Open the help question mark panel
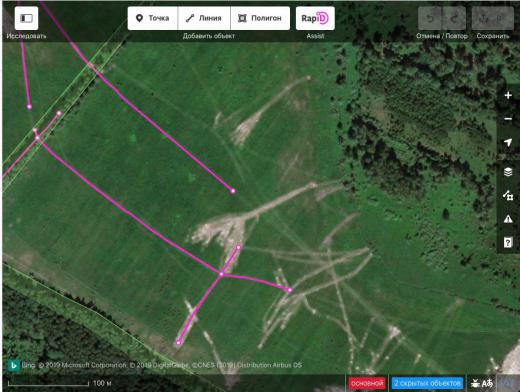520x392 pixels. (508, 242)
